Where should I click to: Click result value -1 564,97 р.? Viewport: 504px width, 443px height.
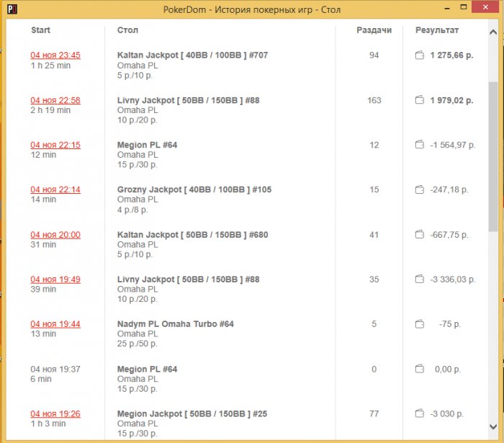(453, 145)
